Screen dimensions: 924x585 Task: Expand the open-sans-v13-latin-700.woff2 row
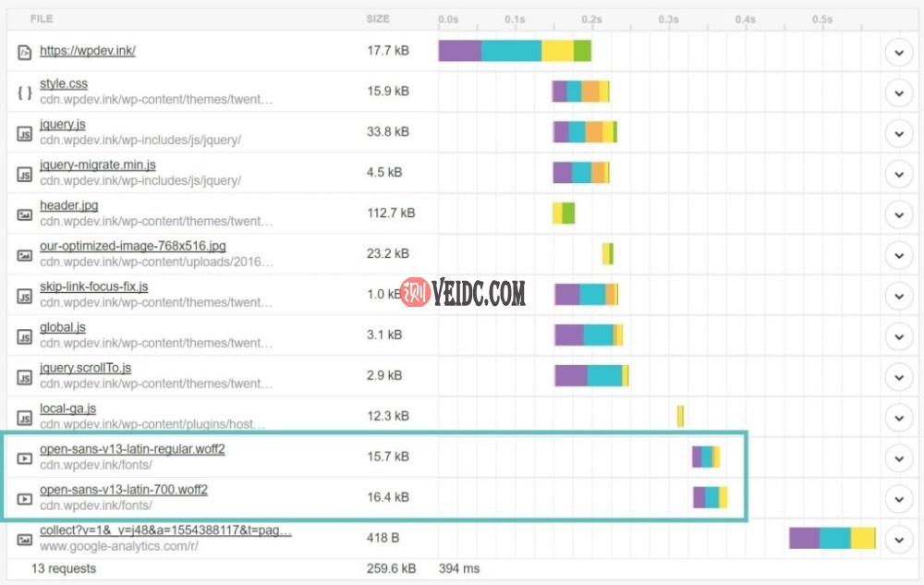[x=899, y=499]
